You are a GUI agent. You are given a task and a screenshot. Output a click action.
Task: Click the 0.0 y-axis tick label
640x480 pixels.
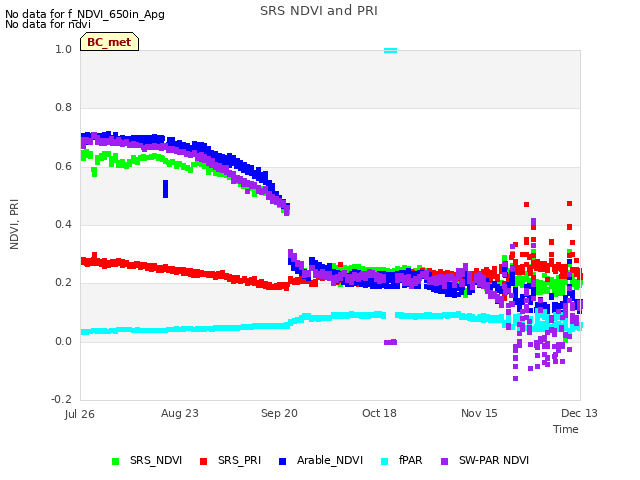pyautogui.click(x=63, y=341)
